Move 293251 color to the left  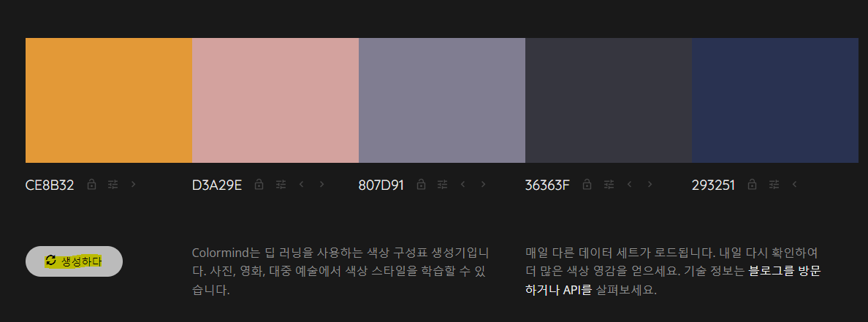point(794,184)
